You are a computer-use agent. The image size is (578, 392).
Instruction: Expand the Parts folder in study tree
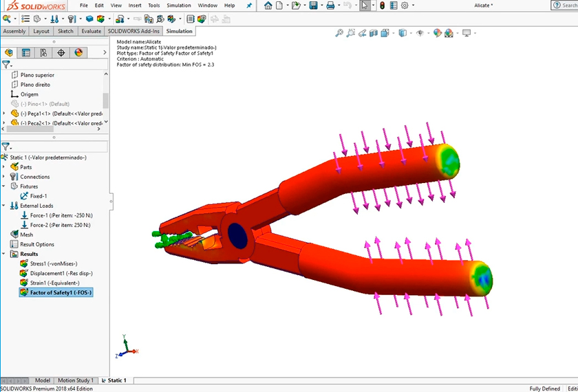click(4, 167)
